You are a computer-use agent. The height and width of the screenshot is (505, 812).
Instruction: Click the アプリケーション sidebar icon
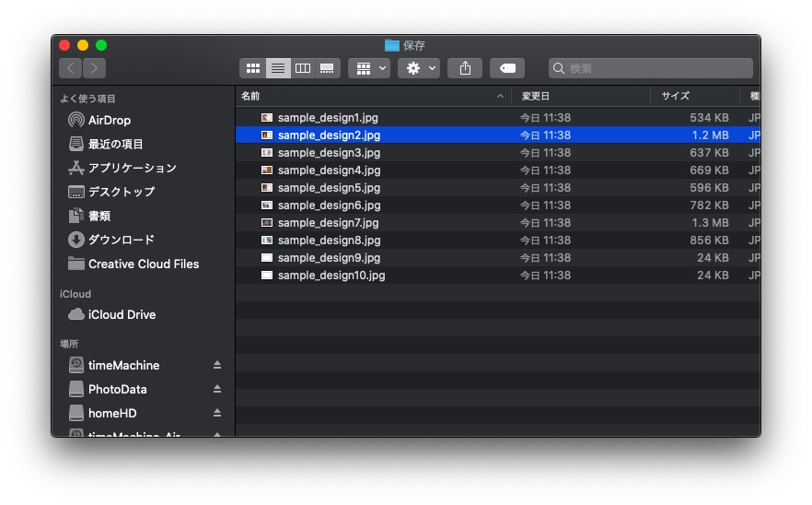[x=76, y=168]
